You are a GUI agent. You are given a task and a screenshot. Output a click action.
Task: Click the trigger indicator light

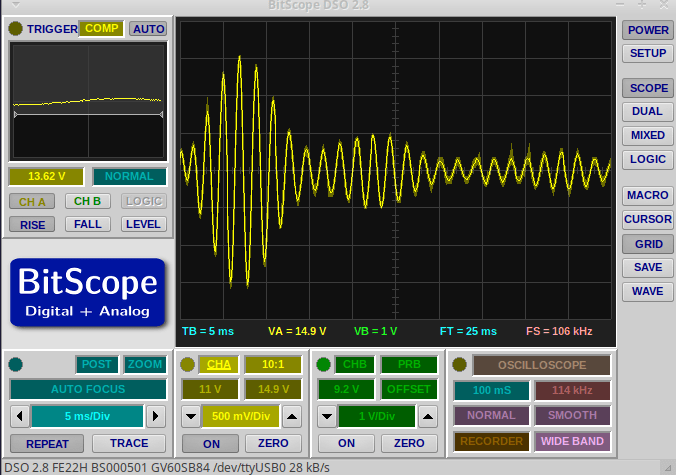point(16,28)
